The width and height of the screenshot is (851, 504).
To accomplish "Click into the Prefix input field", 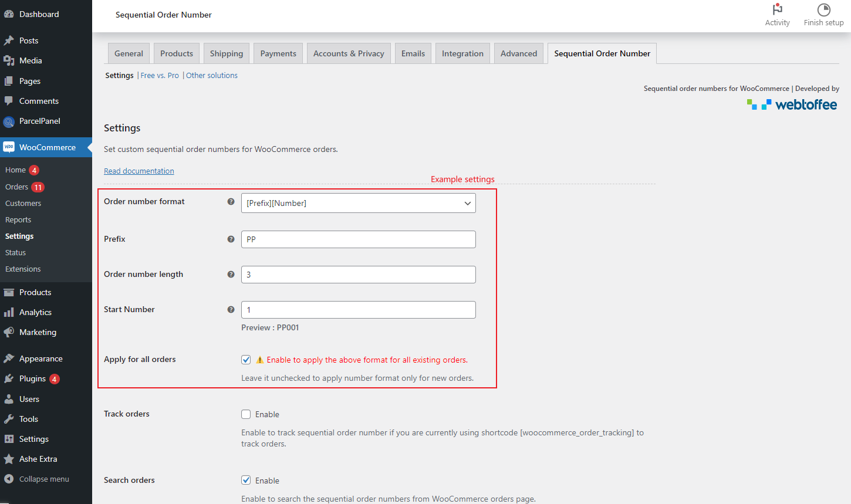I will pyautogui.click(x=359, y=239).
